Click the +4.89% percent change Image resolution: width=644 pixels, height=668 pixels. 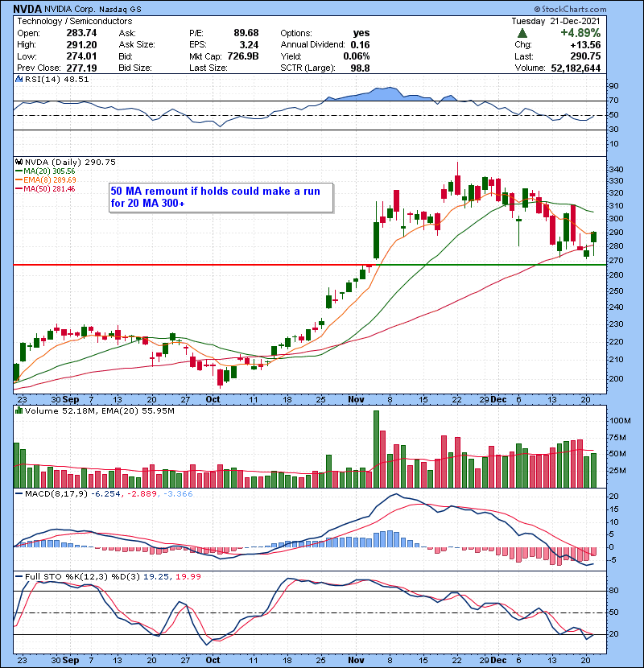(x=580, y=33)
